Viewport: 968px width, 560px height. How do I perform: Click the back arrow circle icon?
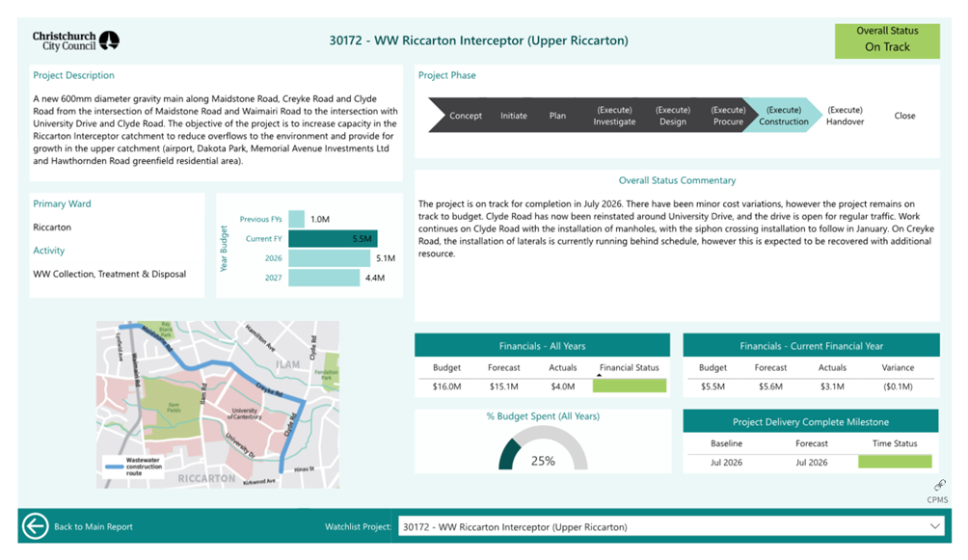(x=36, y=526)
